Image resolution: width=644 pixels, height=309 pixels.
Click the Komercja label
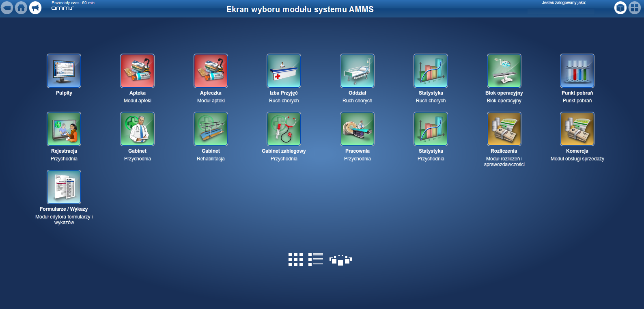(577, 151)
